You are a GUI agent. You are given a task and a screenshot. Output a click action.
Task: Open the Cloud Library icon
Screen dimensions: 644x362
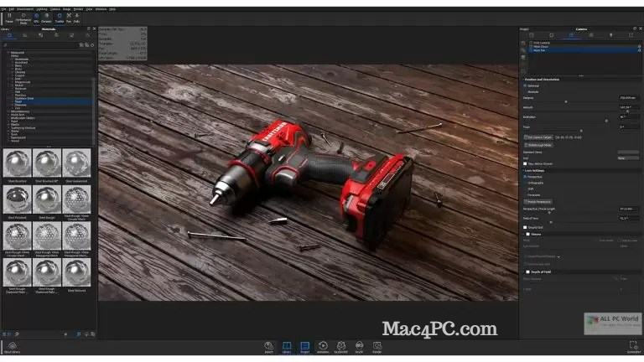[12, 347]
